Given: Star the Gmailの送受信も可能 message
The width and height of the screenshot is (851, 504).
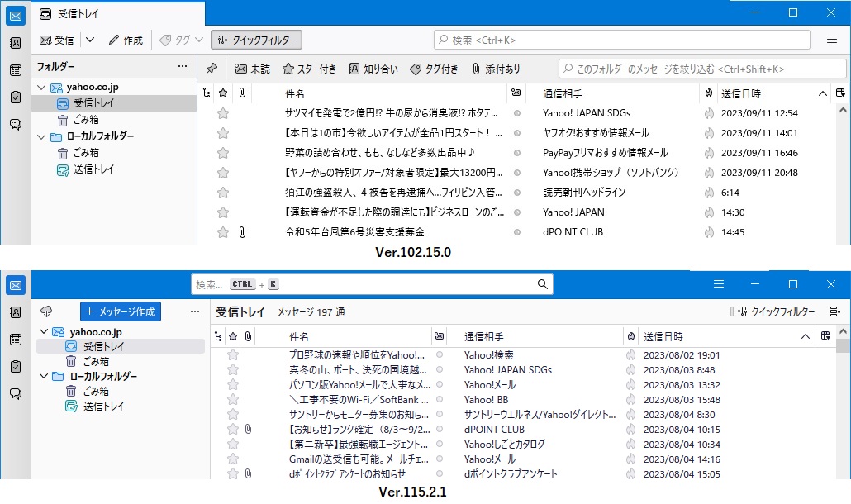Looking at the screenshot, I should click(233, 459).
